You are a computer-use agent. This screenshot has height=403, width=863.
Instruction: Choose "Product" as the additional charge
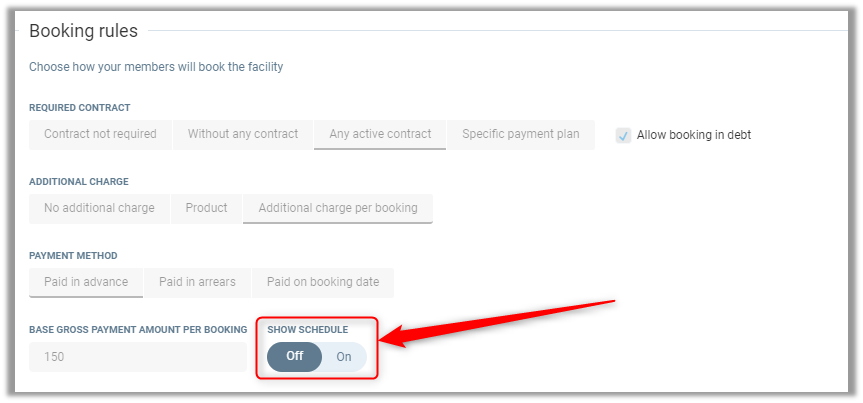206,208
